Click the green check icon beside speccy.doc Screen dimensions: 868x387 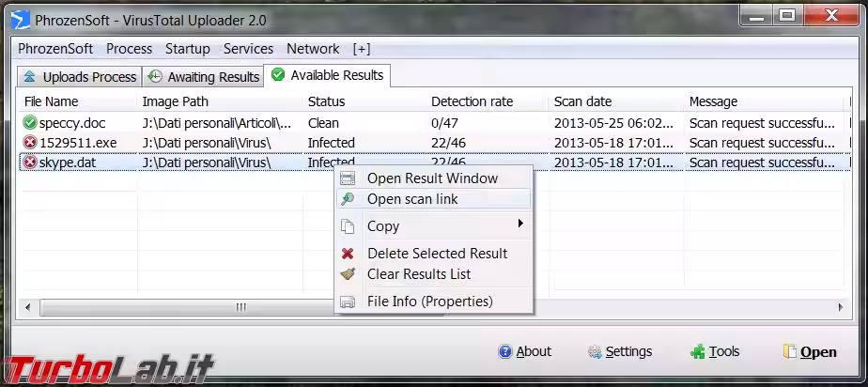tap(29, 122)
